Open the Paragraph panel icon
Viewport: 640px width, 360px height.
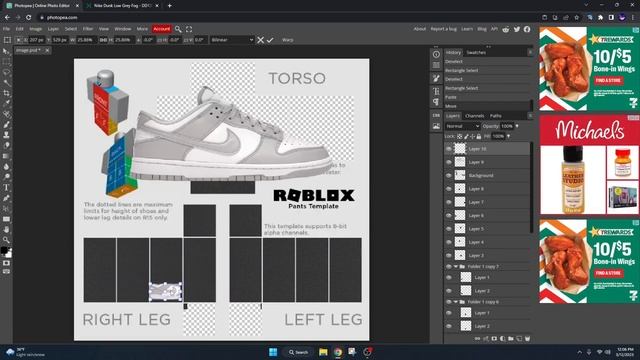[x=436, y=102]
